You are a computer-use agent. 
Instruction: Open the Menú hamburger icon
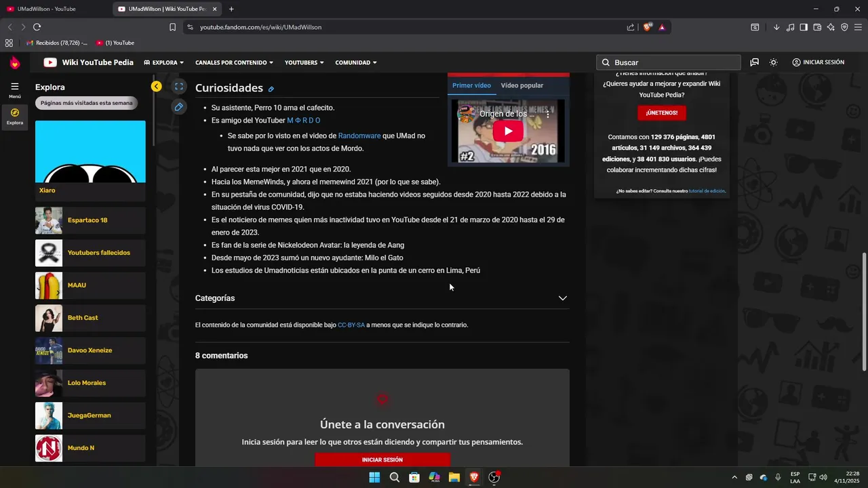tap(14, 86)
